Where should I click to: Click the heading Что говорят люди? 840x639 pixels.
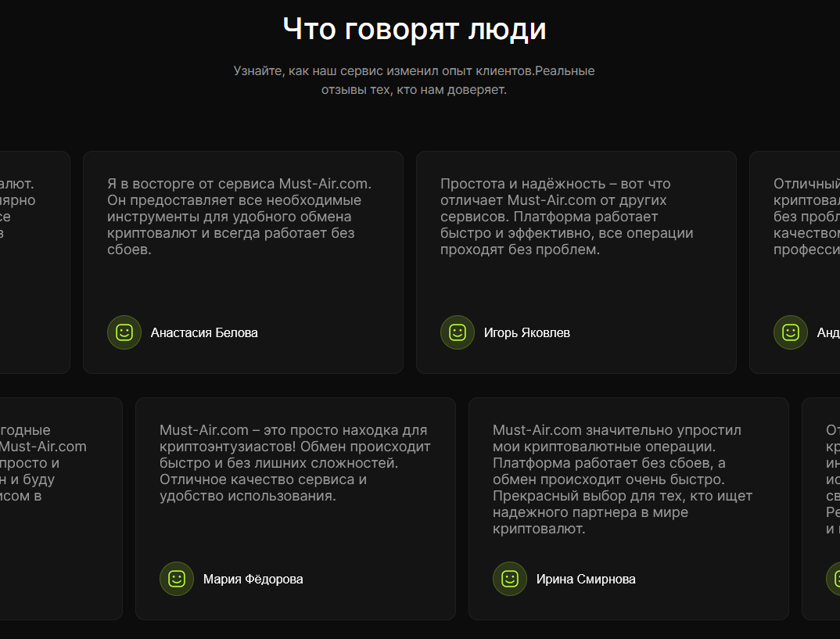click(414, 29)
